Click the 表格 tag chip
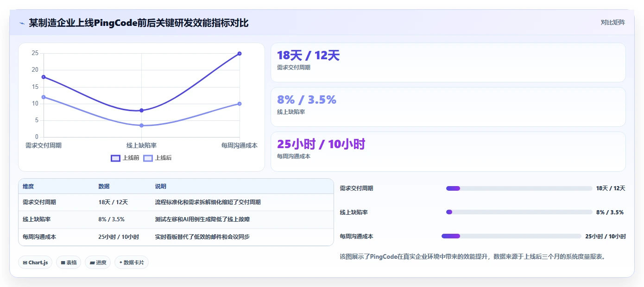Screen dimensions: 644x287 69,262
